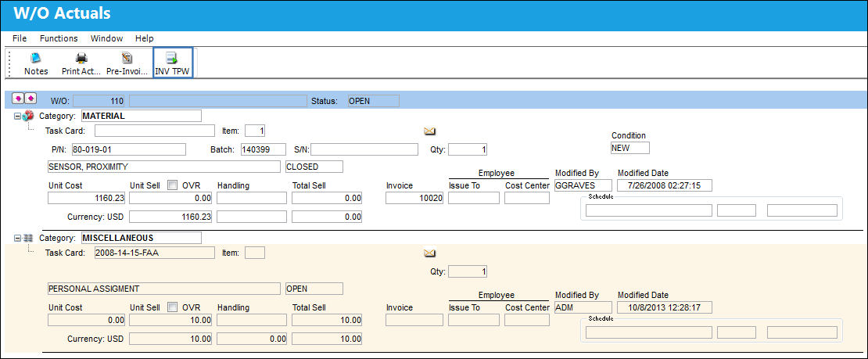Image resolution: width=868 pixels, height=359 pixels.
Task: Click the P/N field 80-019-01
Action: pos(128,149)
